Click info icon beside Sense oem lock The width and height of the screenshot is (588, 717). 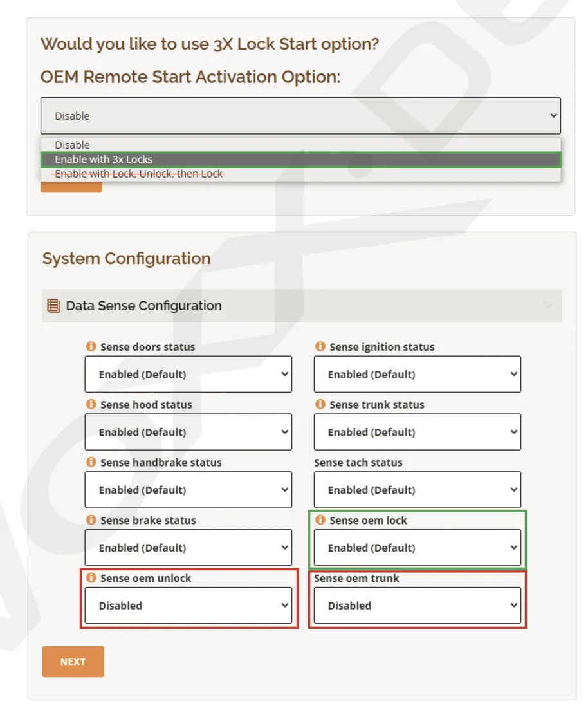[x=320, y=521]
